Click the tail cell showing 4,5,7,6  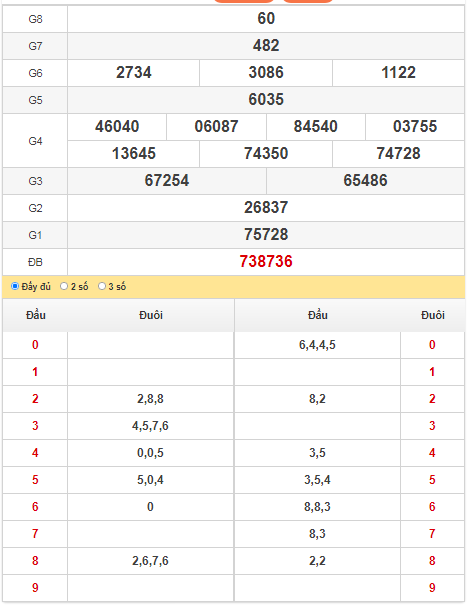tap(150, 426)
